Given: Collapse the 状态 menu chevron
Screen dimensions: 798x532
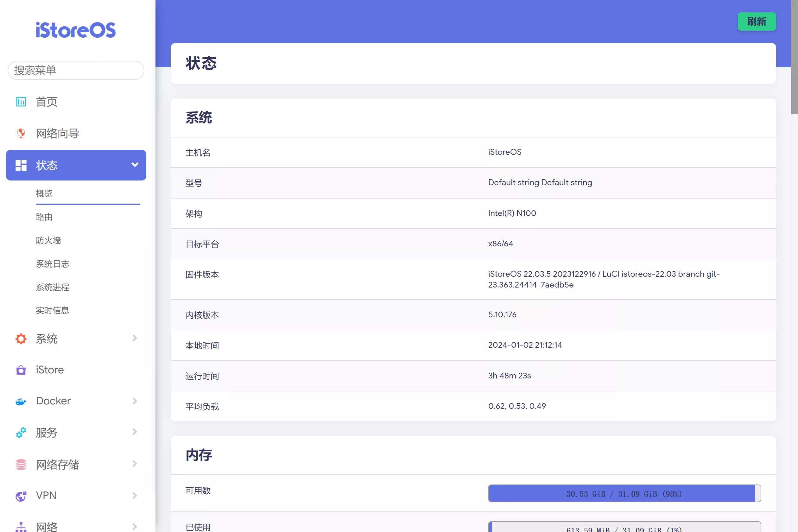Looking at the screenshot, I should tap(135, 165).
